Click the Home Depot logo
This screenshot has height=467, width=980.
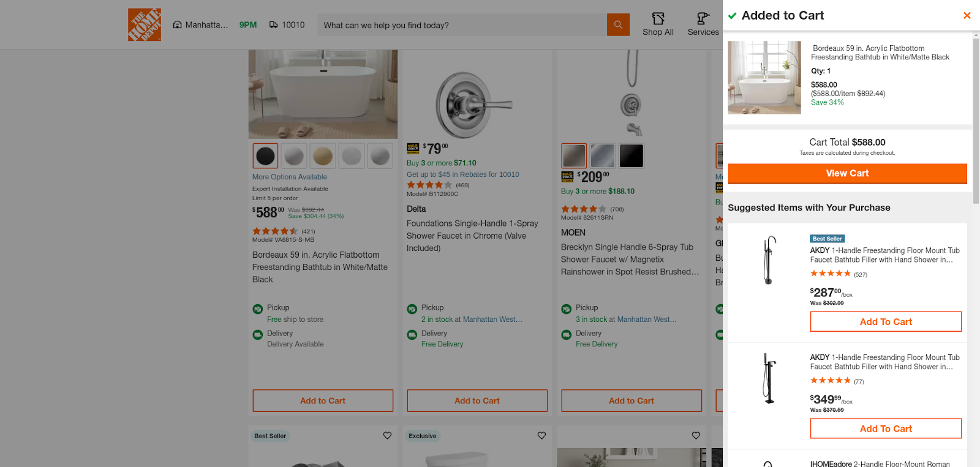[145, 24]
